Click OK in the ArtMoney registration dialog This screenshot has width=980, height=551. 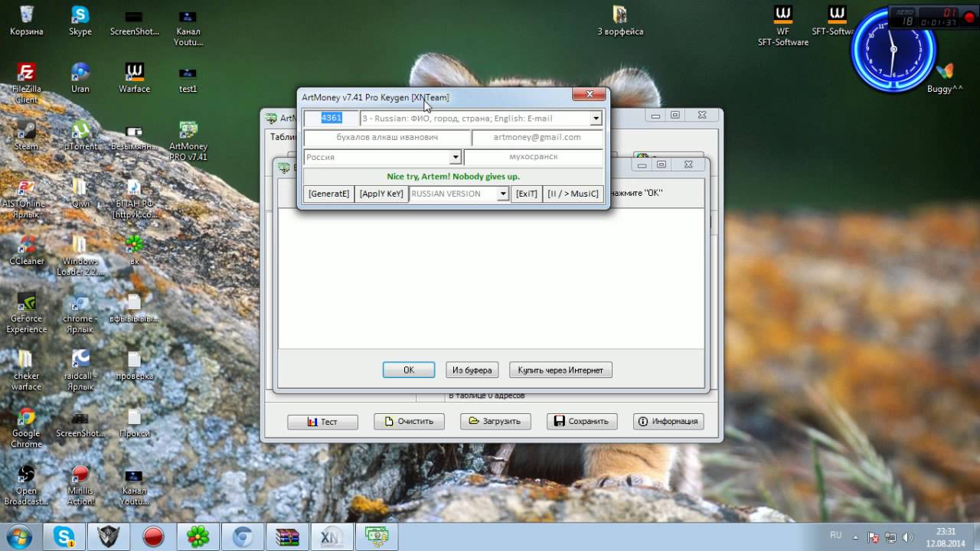pyautogui.click(x=409, y=370)
